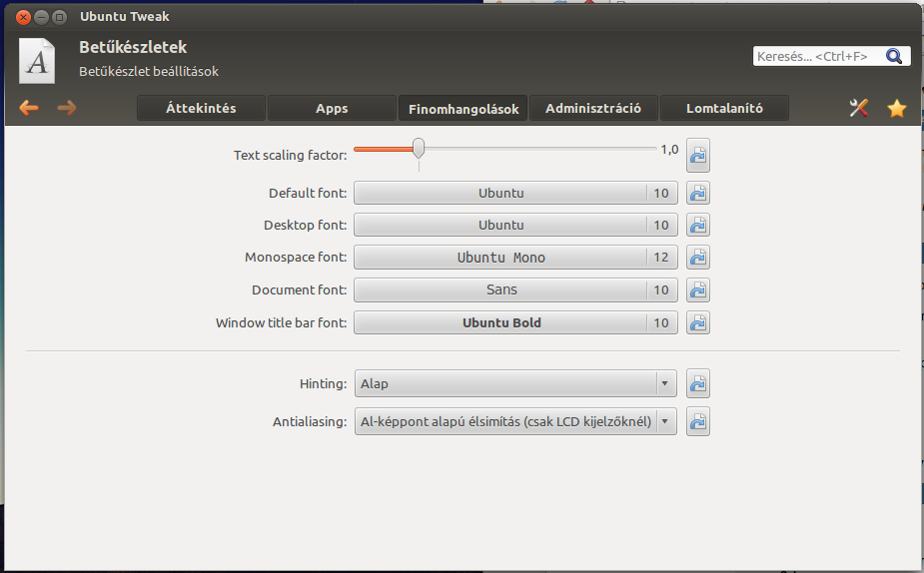Select the Finomhangolások tab
This screenshot has width=924, height=573.
click(x=463, y=109)
